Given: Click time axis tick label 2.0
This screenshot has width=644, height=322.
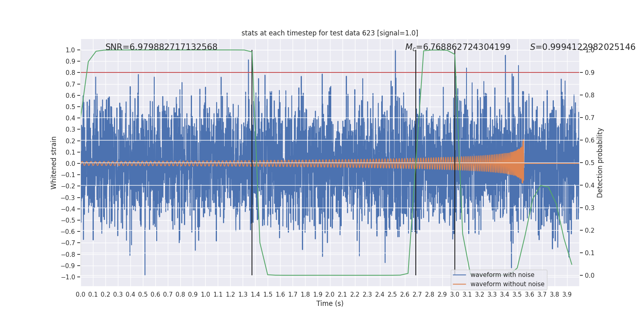Looking at the screenshot, I should coord(330,295).
